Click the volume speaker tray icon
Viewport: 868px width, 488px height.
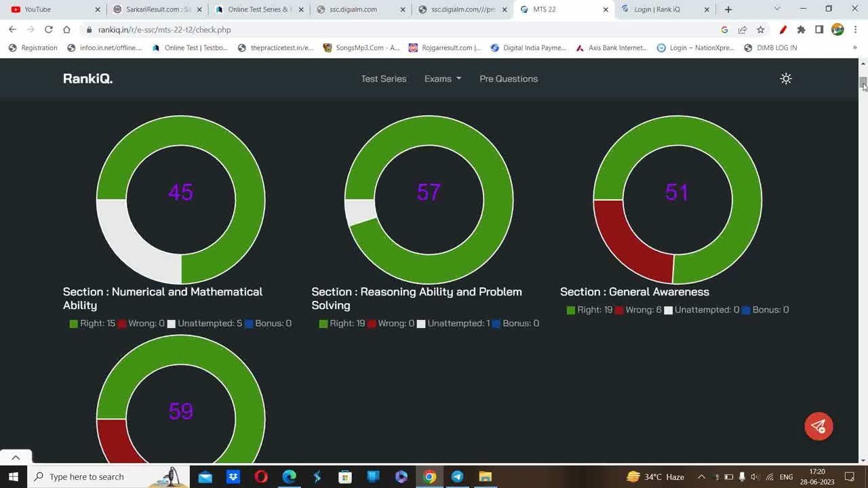755,477
